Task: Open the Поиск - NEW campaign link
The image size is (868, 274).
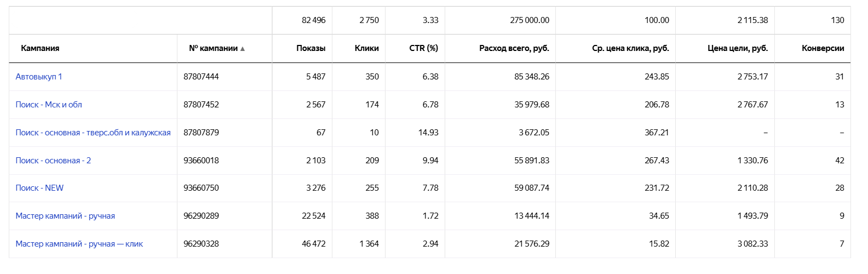Action: point(39,188)
